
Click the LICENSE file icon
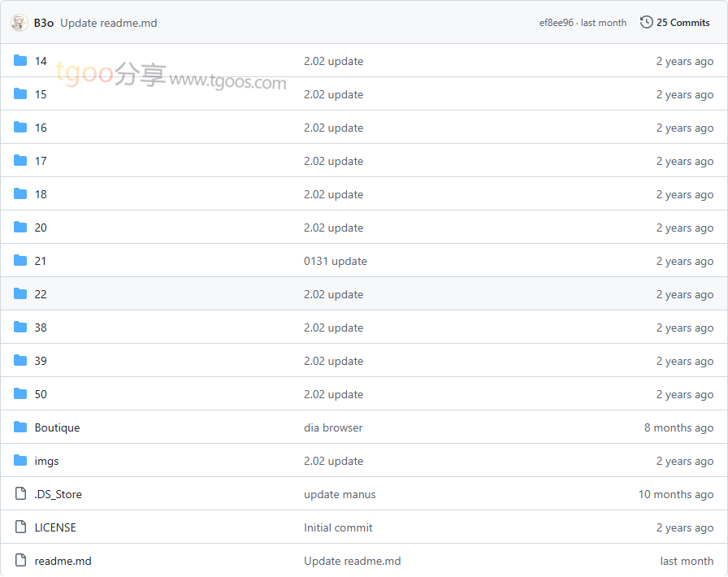point(20,527)
